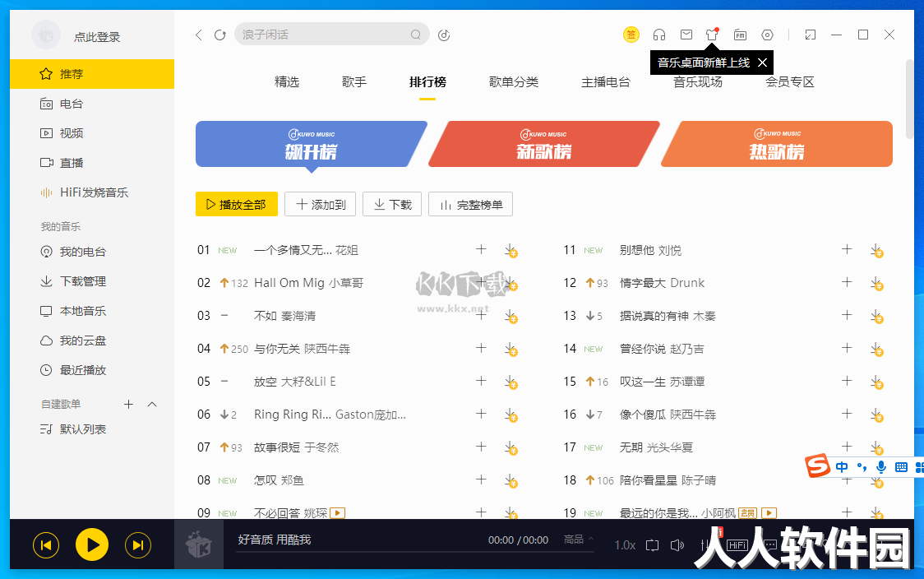Select 推荐 in the sidebar
The width and height of the screenshot is (924, 579).
pyautogui.click(x=92, y=74)
